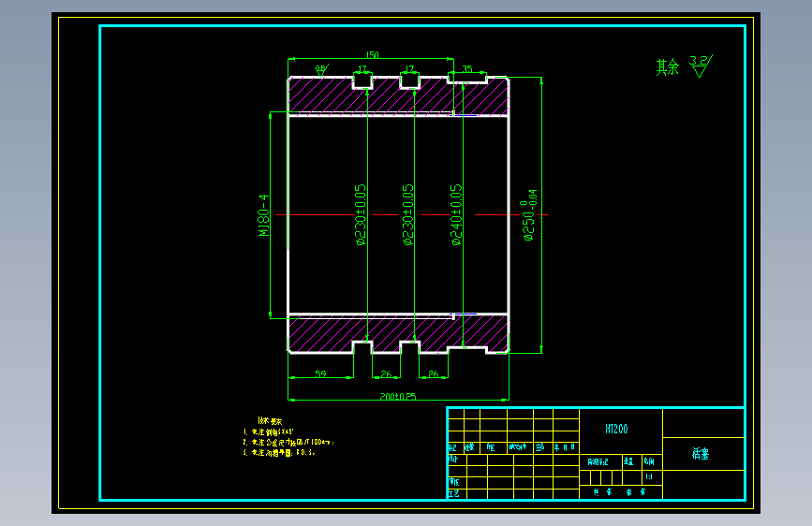The width and height of the screenshot is (812, 526).
Task: Select the 3.2 roughness symbol beside 其余
Action: pyautogui.click(x=701, y=66)
